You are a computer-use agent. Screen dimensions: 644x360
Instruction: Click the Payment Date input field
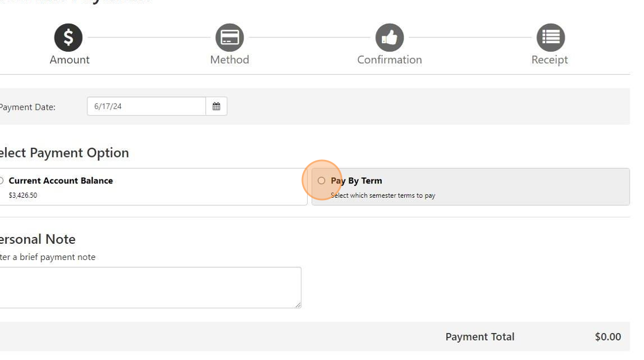point(146,106)
